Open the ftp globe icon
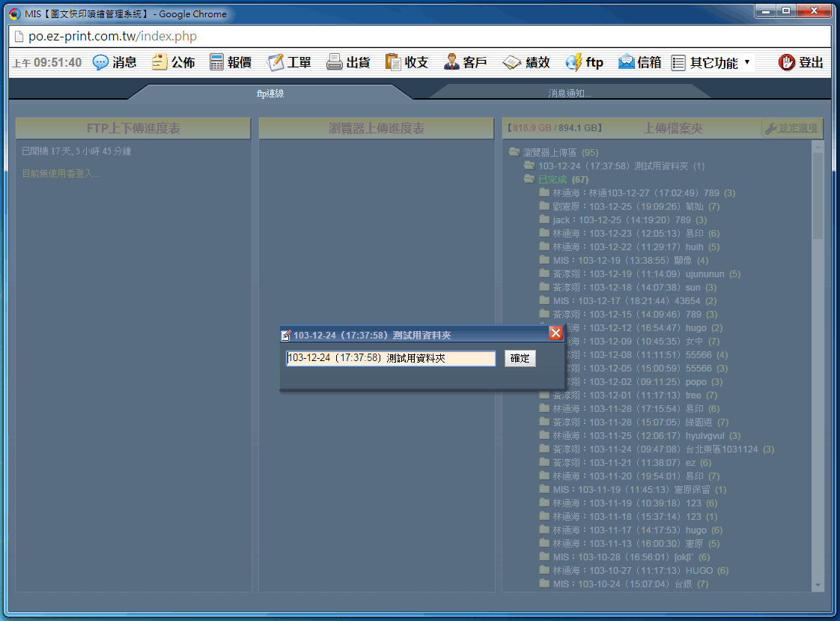Screen dimensions: 840x621 pyautogui.click(x=574, y=63)
